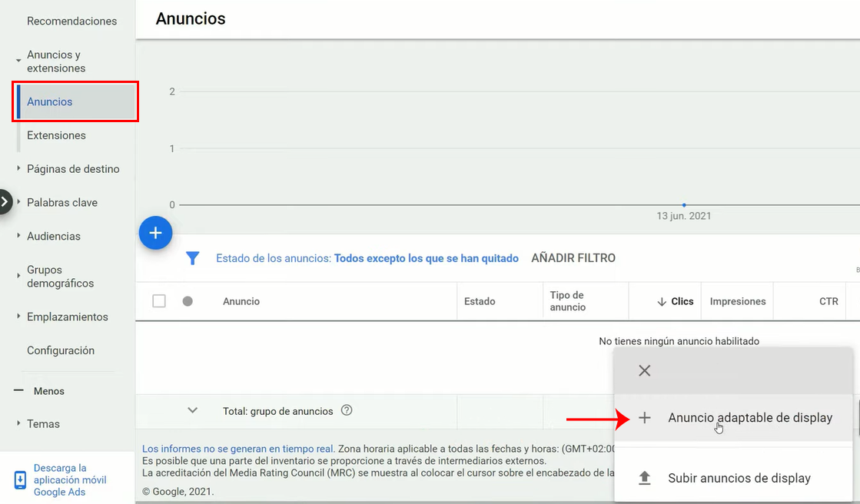Click the Estado de los anuncios filter text
This screenshot has height=504, width=860.
tap(367, 258)
